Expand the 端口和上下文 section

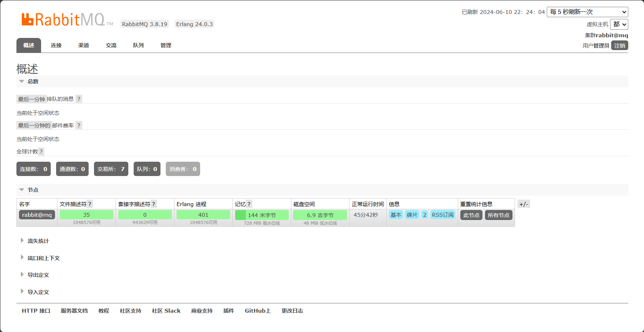(43, 258)
